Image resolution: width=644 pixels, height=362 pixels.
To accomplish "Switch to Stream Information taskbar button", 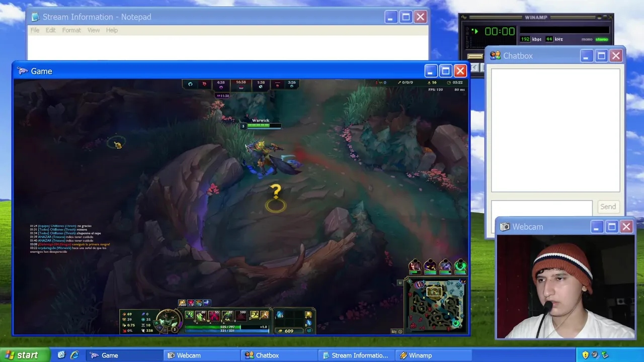I will click(x=357, y=355).
